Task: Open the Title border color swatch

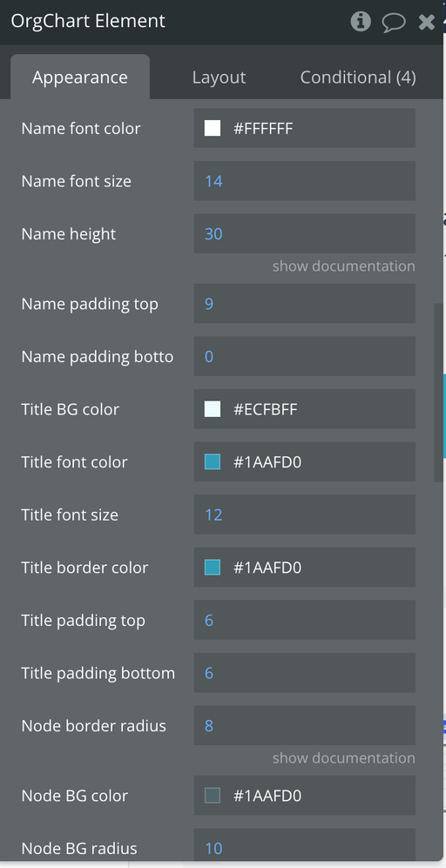Action: (213, 568)
